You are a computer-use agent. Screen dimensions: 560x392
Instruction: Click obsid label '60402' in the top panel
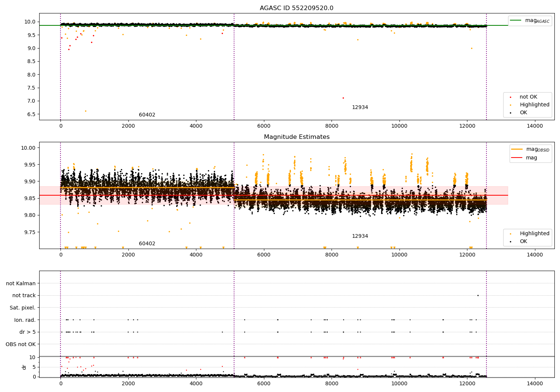tap(147, 115)
